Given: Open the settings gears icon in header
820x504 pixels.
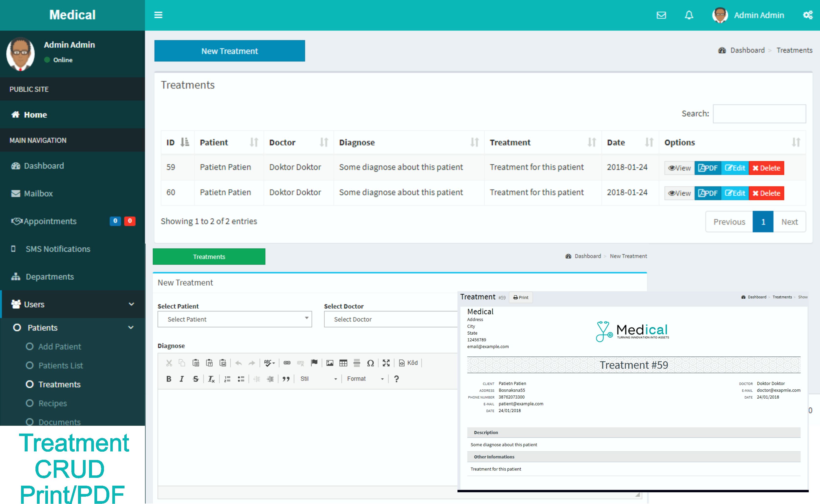Looking at the screenshot, I should [x=808, y=15].
